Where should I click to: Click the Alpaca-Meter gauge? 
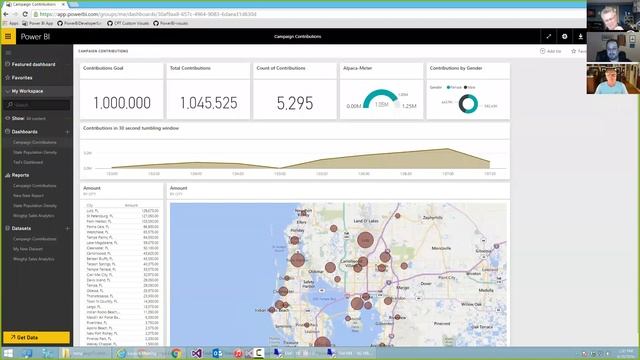pyautogui.click(x=380, y=99)
